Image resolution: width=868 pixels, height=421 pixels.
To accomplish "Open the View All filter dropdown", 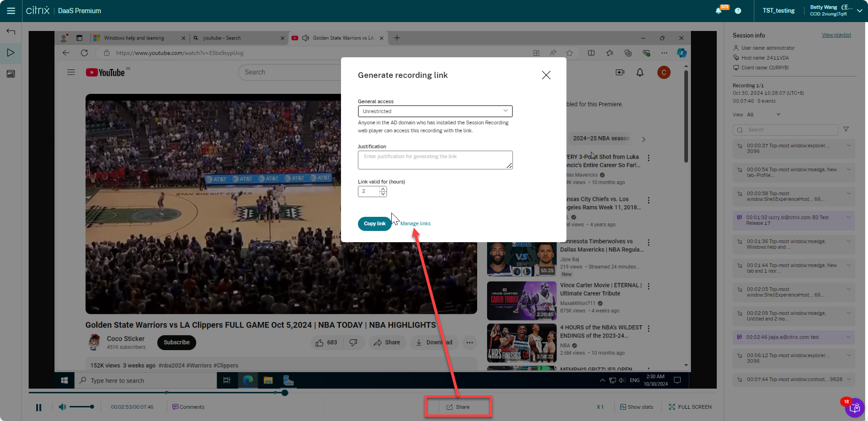I will tap(764, 115).
